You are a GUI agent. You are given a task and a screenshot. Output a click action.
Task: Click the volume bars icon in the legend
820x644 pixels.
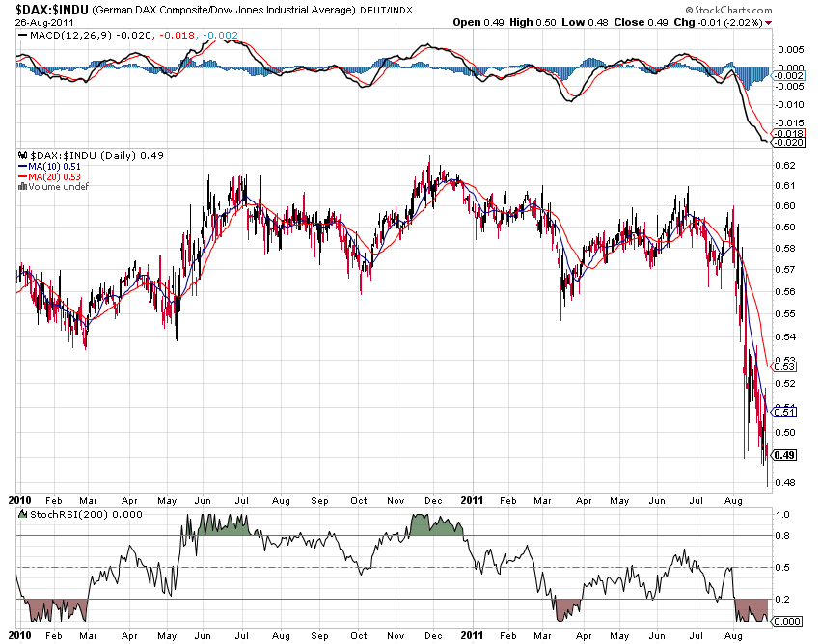[x=23, y=186]
